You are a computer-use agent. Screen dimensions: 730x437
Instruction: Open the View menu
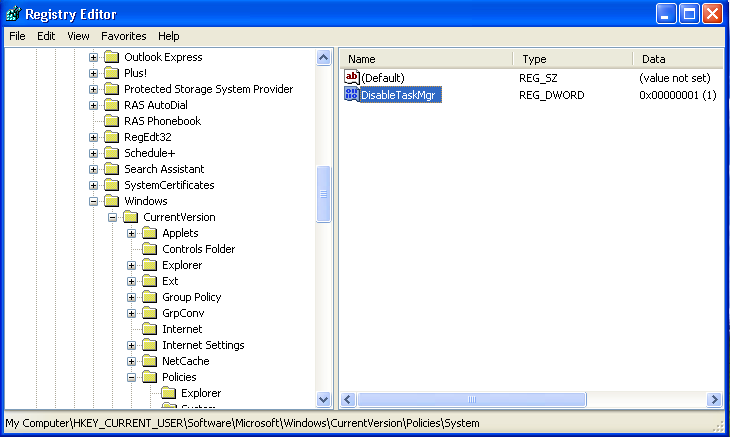tap(78, 36)
